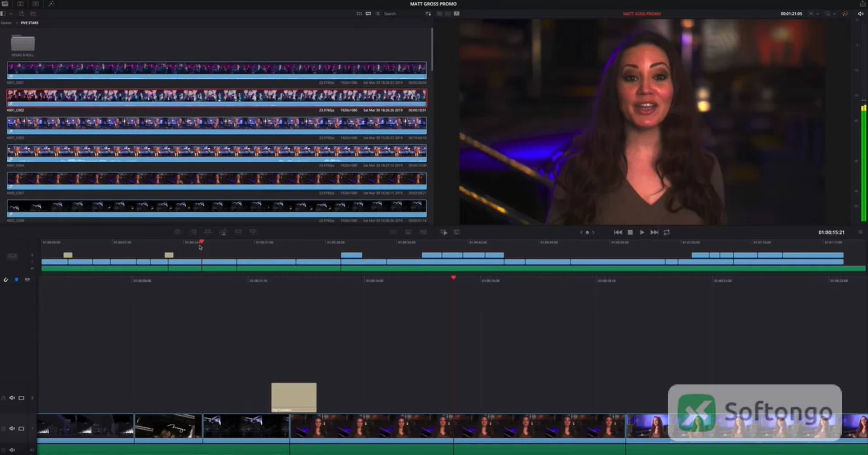Viewport: 868px width, 455px height.
Task: Open the Effects magic wand icon
Action: (x=51, y=4)
